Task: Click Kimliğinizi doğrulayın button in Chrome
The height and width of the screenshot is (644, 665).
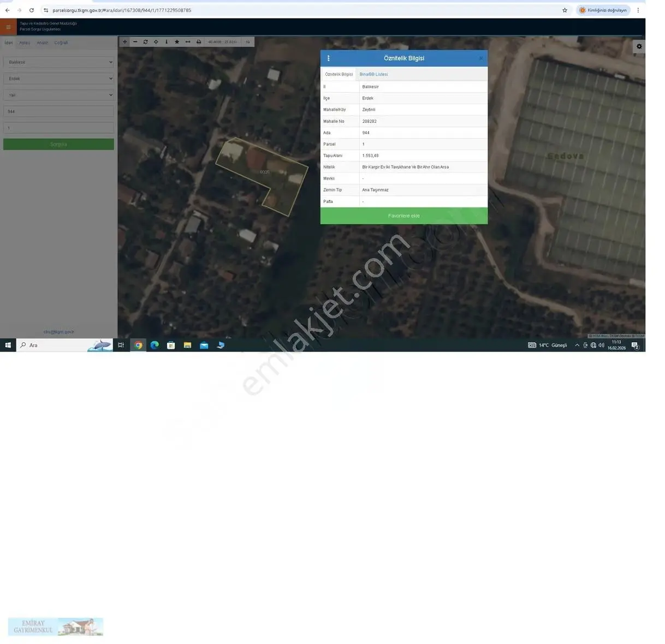Action: pyautogui.click(x=603, y=10)
